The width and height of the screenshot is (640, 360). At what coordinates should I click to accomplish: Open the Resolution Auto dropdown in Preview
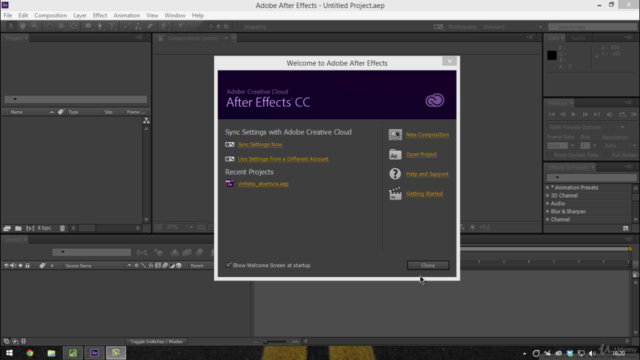619,146
